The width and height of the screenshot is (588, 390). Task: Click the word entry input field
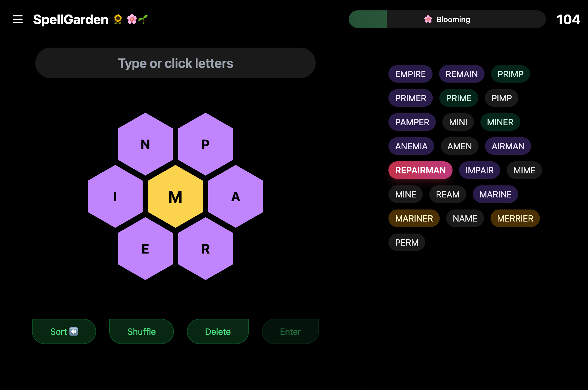coord(175,63)
